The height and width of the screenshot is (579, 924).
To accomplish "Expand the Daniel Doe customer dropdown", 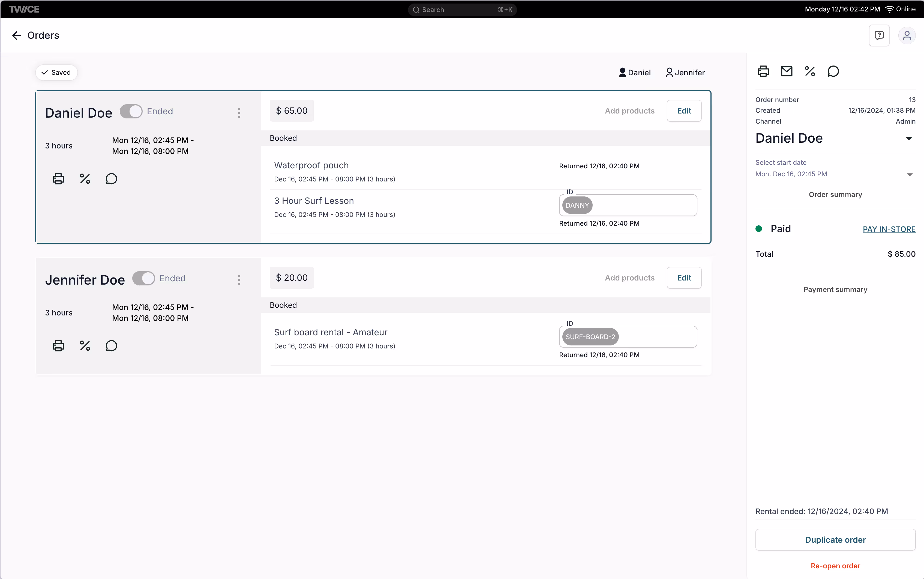I will point(909,138).
